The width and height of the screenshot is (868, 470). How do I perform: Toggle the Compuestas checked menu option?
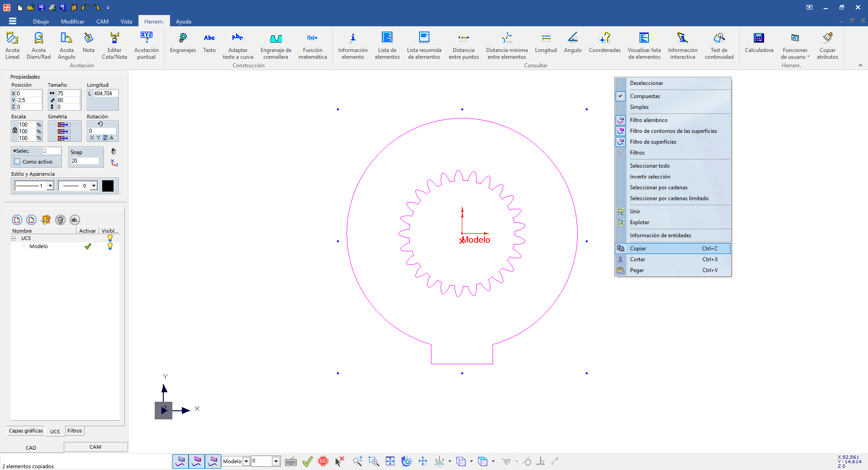tap(645, 96)
